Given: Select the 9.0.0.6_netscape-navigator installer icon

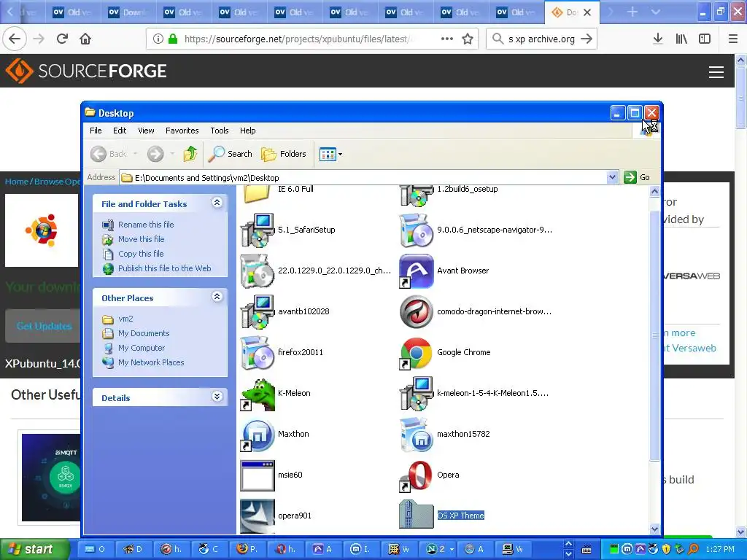Looking at the screenshot, I should tap(416, 230).
